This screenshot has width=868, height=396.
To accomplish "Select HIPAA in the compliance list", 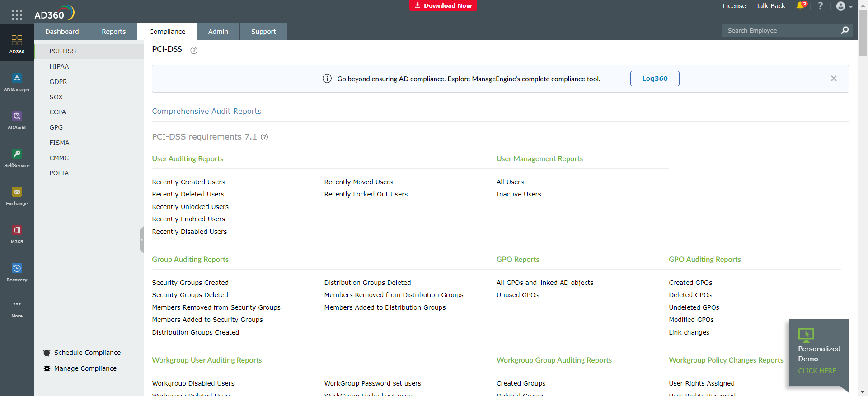I will (59, 66).
